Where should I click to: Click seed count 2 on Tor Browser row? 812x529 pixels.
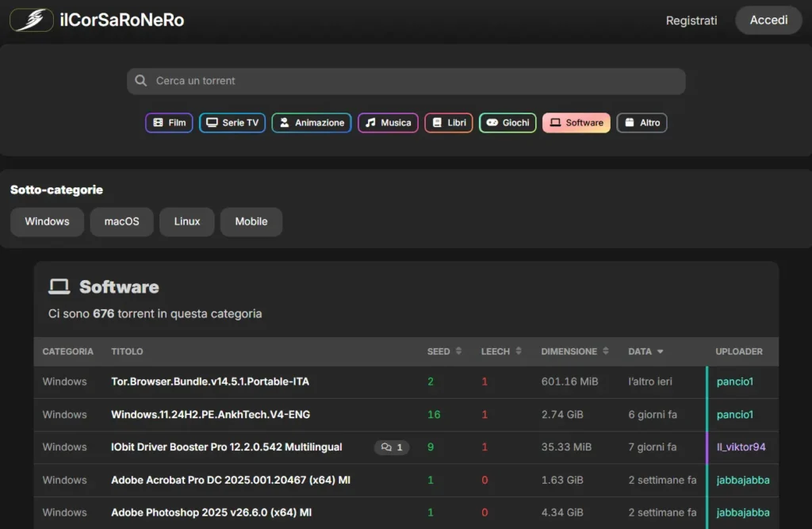click(x=431, y=381)
